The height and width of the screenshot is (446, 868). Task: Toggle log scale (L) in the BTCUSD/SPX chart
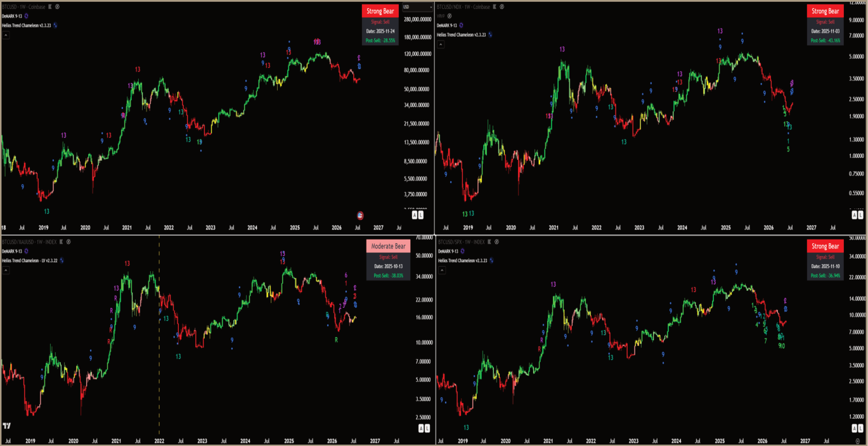[x=860, y=429]
